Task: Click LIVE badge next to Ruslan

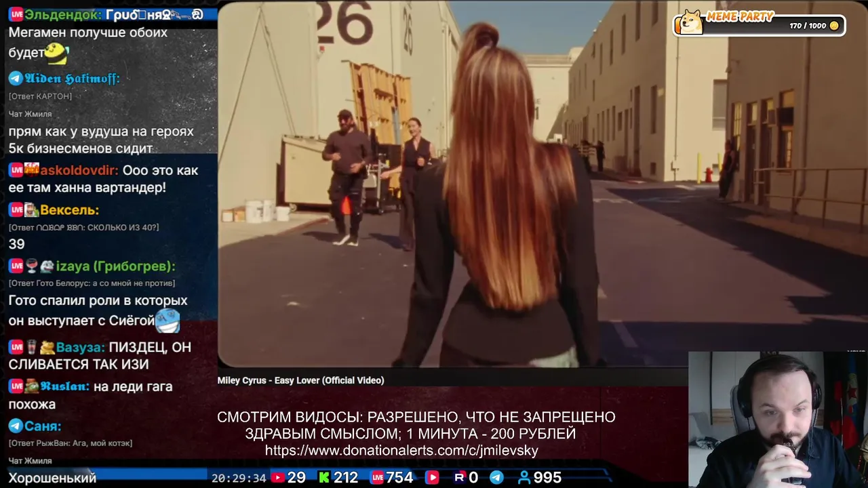Action: pyautogui.click(x=16, y=386)
